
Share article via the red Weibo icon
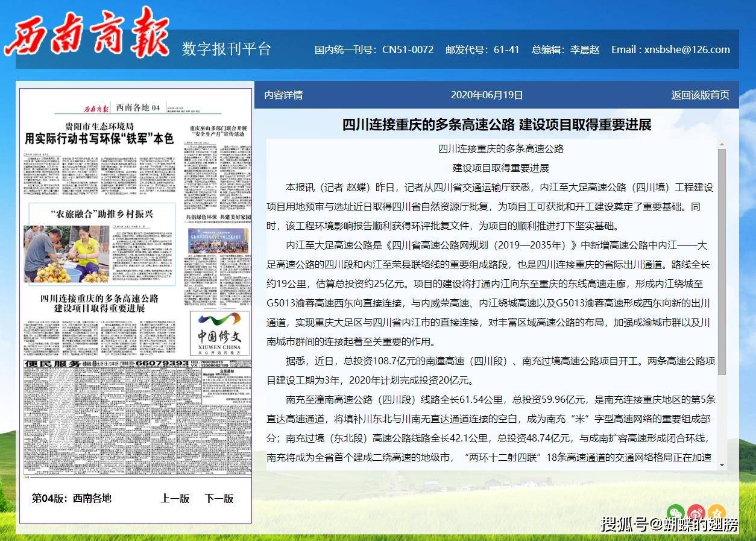click(x=696, y=513)
